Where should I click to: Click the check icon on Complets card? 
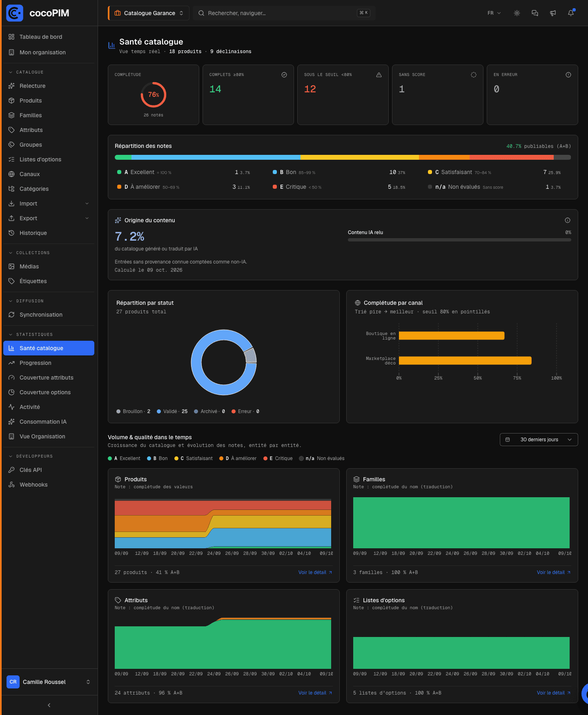pos(284,75)
